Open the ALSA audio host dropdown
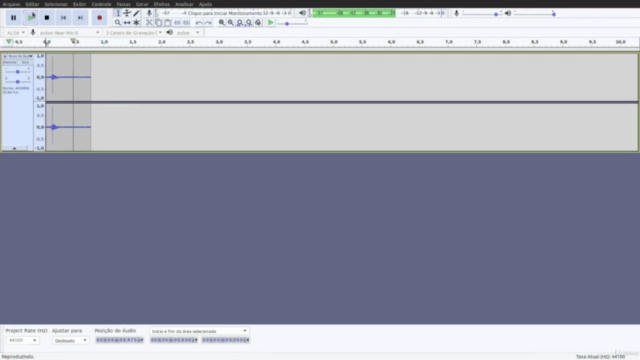 coord(16,33)
